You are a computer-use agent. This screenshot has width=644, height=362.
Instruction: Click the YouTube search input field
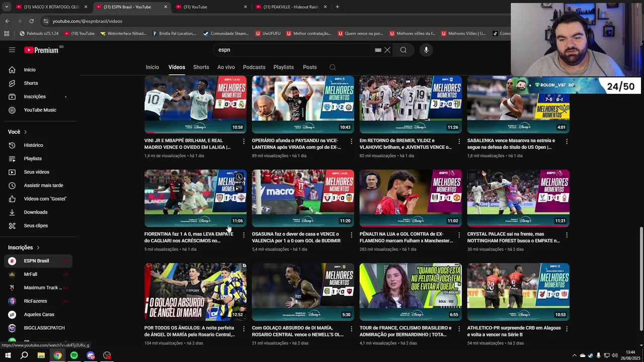coord(294,50)
